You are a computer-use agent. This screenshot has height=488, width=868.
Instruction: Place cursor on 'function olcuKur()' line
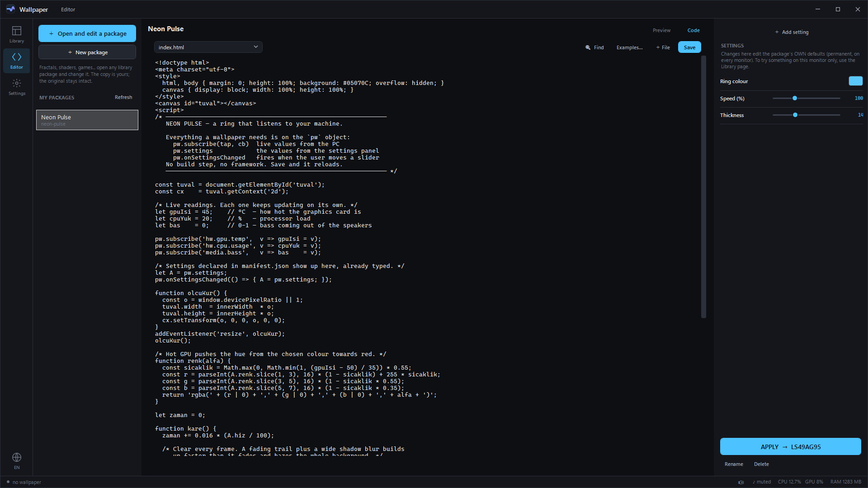[x=191, y=293]
